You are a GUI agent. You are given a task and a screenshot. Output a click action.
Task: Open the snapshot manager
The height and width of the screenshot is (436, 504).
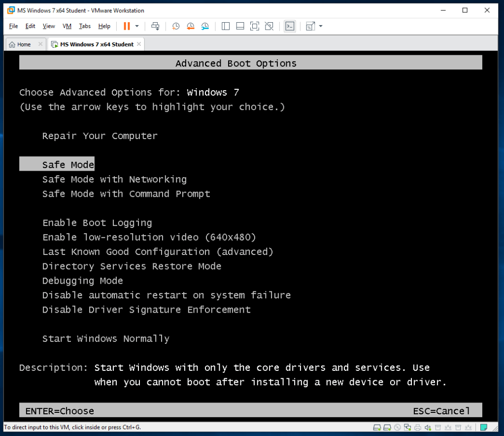205,26
